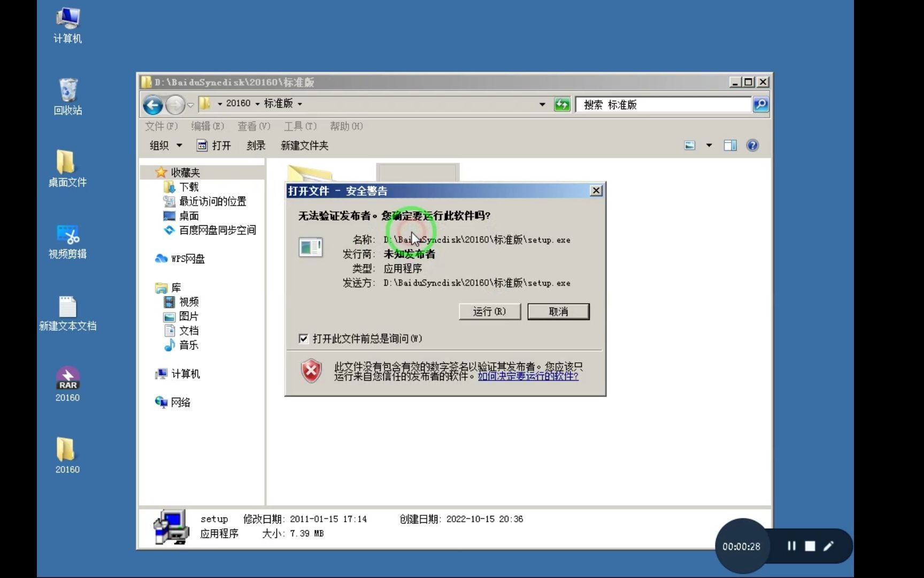
Task: Pause the screen recording
Action: click(791, 546)
